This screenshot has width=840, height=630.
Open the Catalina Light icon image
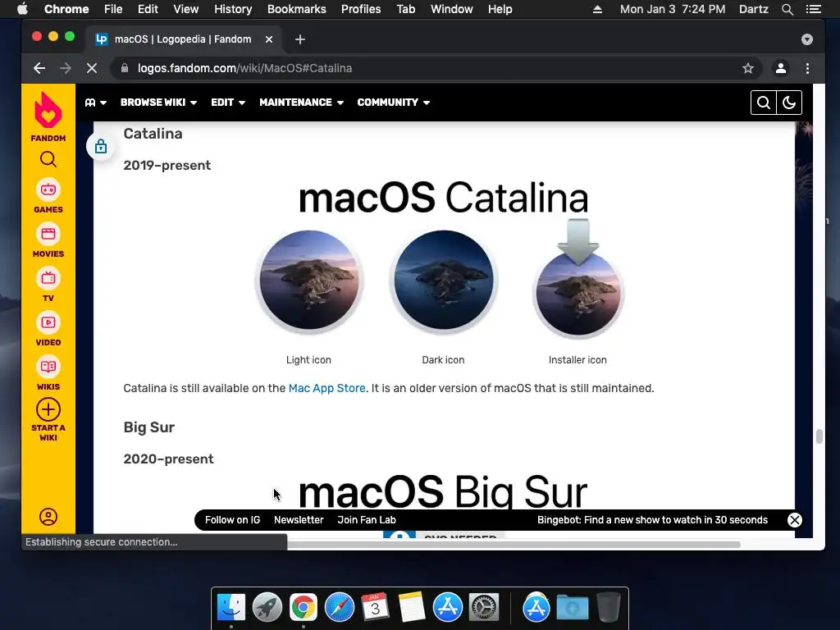pyautogui.click(x=309, y=281)
